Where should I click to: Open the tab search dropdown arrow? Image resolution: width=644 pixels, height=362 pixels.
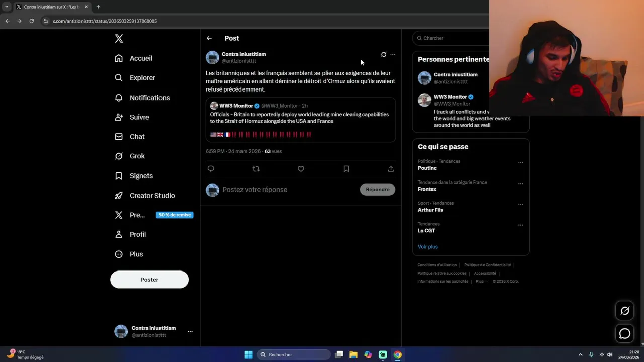point(7,7)
